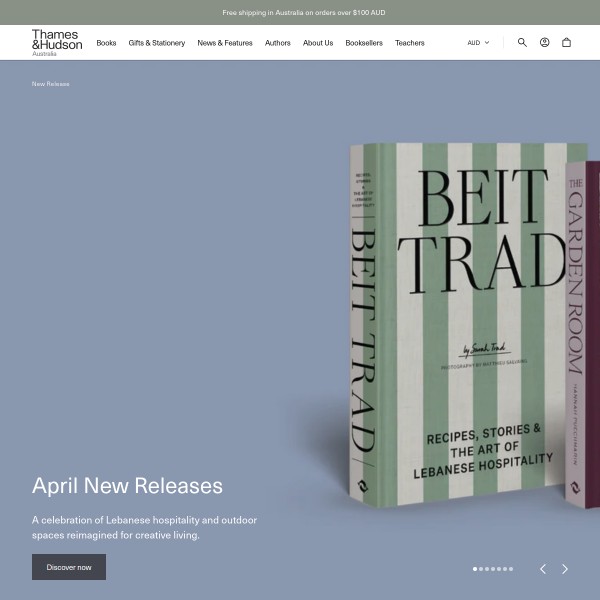Open the Books navigation menu
Screen dimensions: 600x600
pyautogui.click(x=106, y=43)
